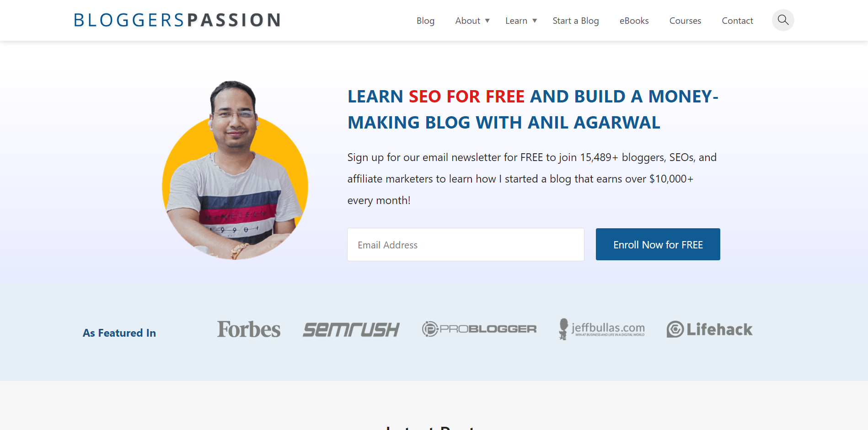The width and height of the screenshot is (868, 430).
Task: Click the BloggersPassion site logo
Action: pyautogui.click(x=177, y=20)
